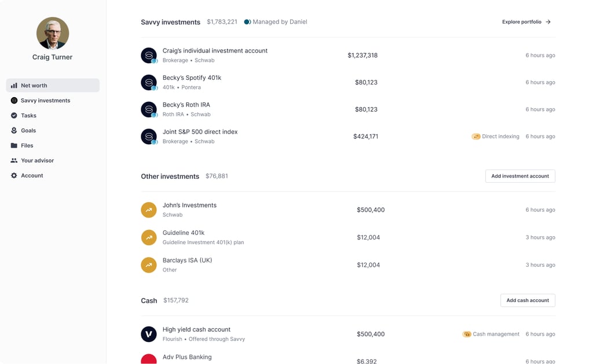Click High yield cash account V logo

click(149, 334)
